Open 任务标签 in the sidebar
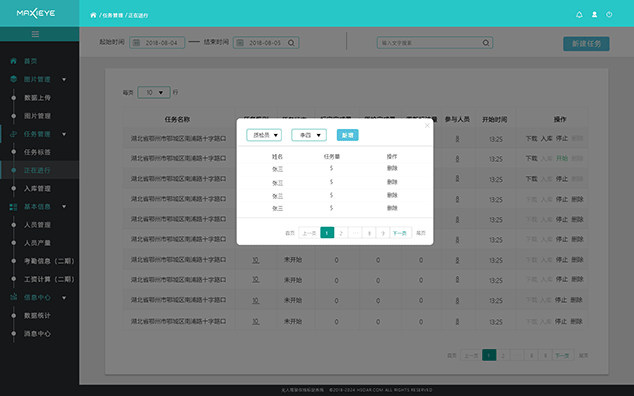This screenshot has height=396, width=634. [37, 152]
